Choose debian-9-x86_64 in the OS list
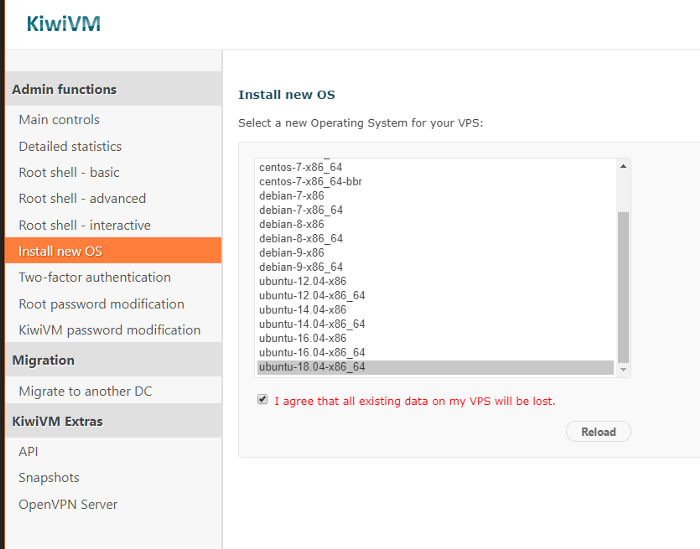Screen dimensions: 700x549 [301, 267]
